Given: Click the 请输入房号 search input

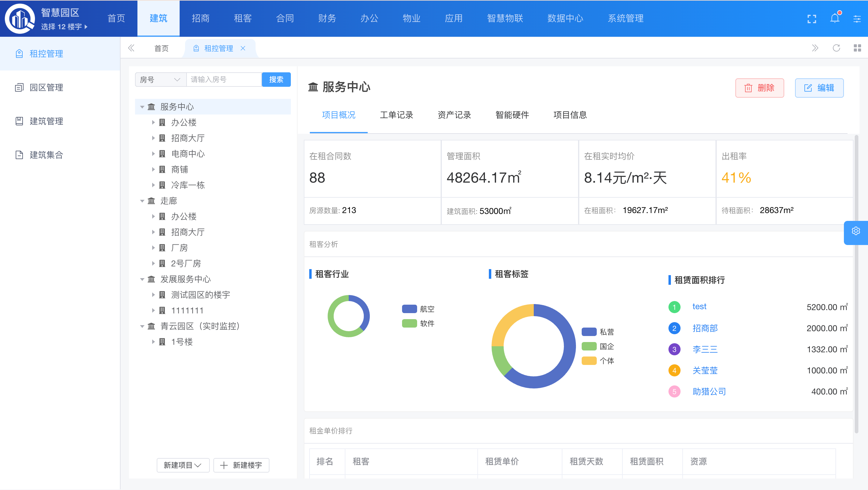Looking at the screenshot, I should (x=224, y=80).
